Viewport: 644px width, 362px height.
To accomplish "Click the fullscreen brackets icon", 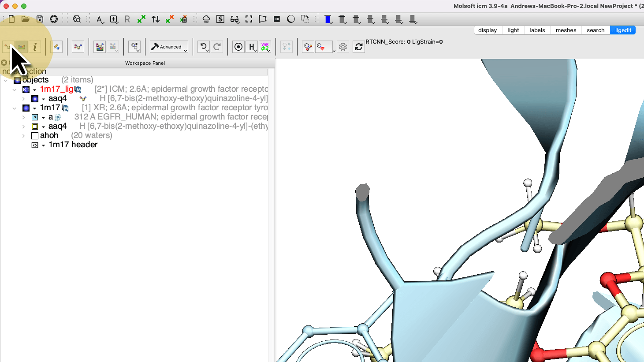I will [x=249, y=19].
